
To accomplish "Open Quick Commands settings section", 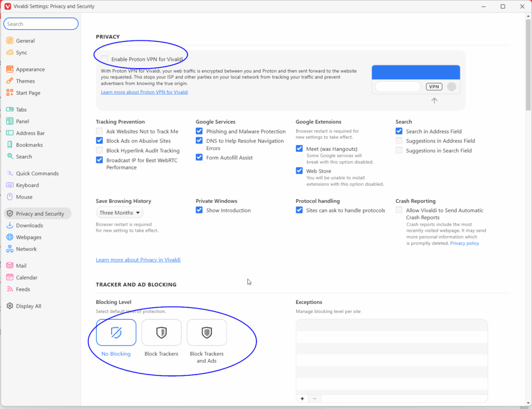I will coord(37,174).
